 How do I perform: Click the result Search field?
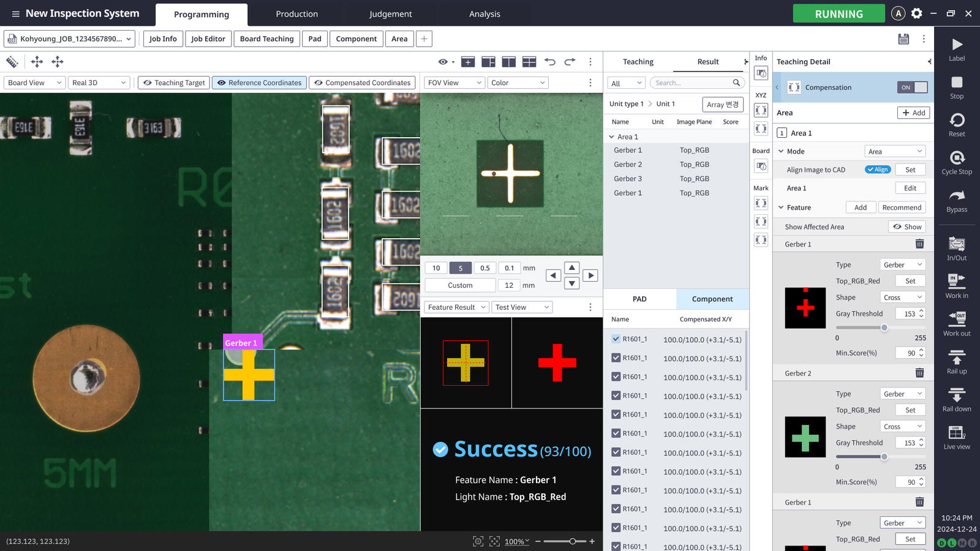[696, 83]
